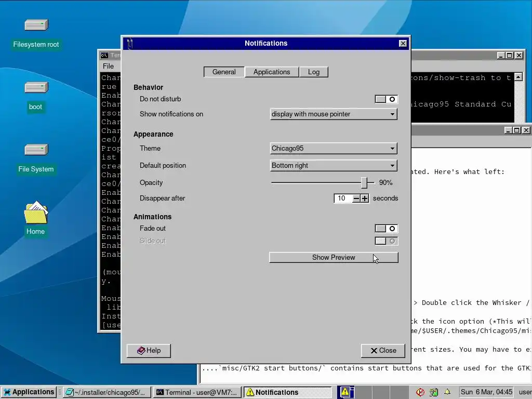Increase Disappear after seconds with plus

pyautogui.click(x=365, y=198)
